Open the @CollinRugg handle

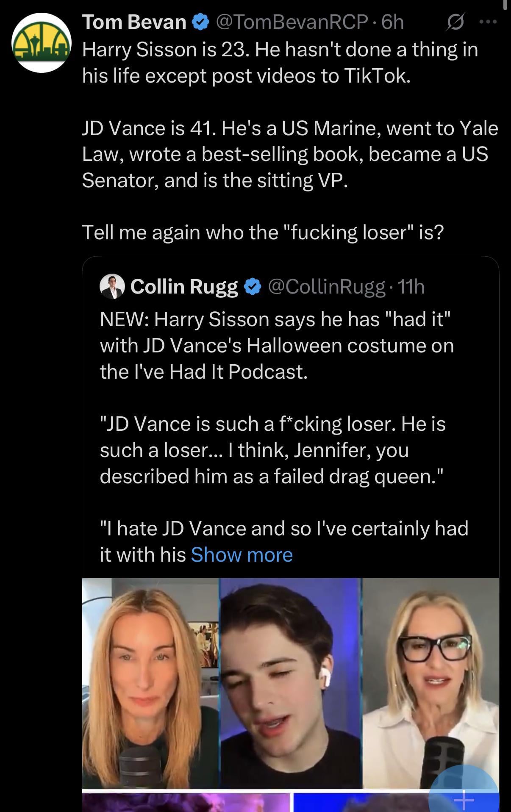327,287
